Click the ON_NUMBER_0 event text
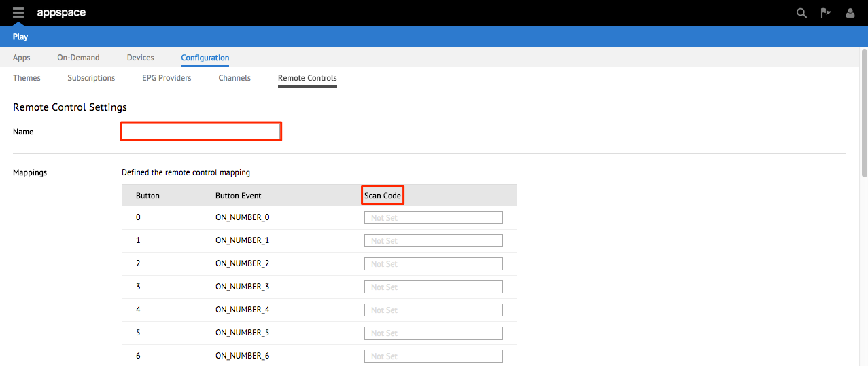 (243, 217)
